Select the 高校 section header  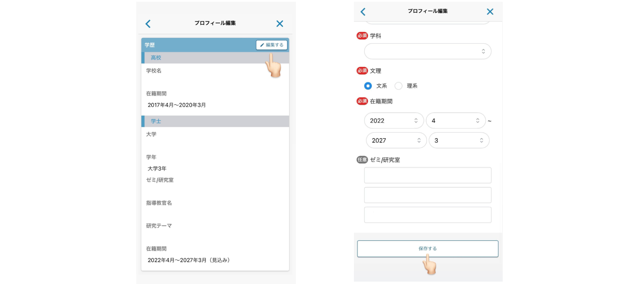[x=215, y=58]
